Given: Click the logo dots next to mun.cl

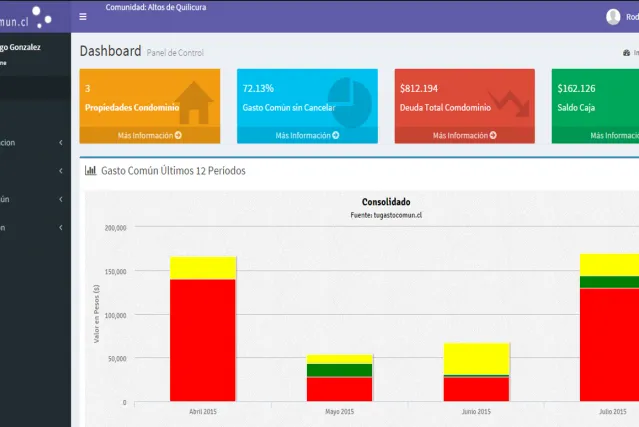Looking at the screenshot, I should point(42,18).
